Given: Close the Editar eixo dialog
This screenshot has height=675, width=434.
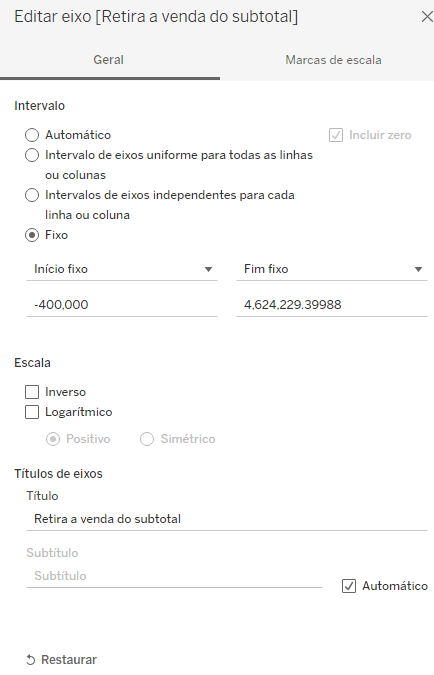Looking at the screenshot, I should pos(427,17).
